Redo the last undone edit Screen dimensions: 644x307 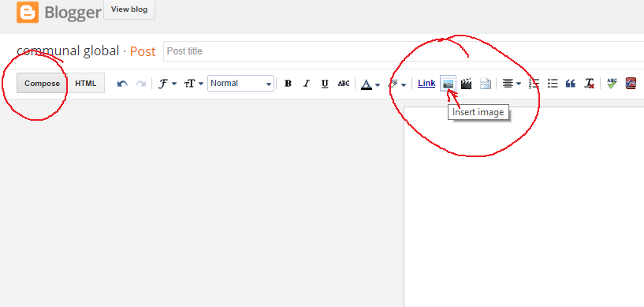140,84
